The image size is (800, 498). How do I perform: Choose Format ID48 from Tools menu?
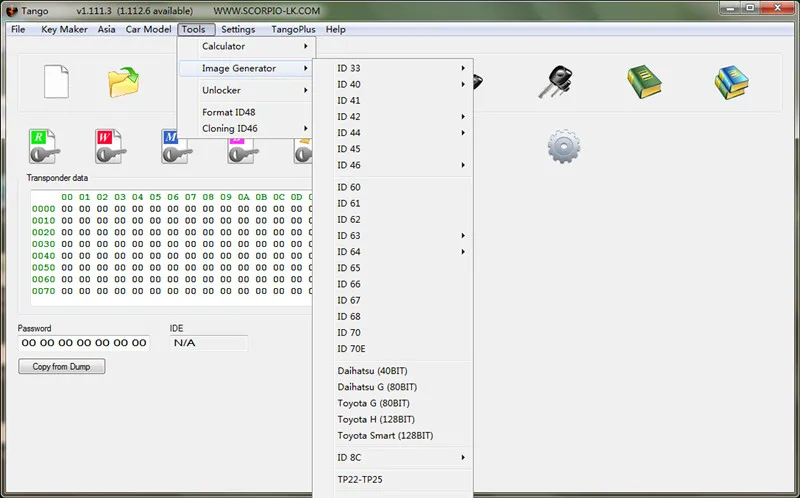(247, 112)
